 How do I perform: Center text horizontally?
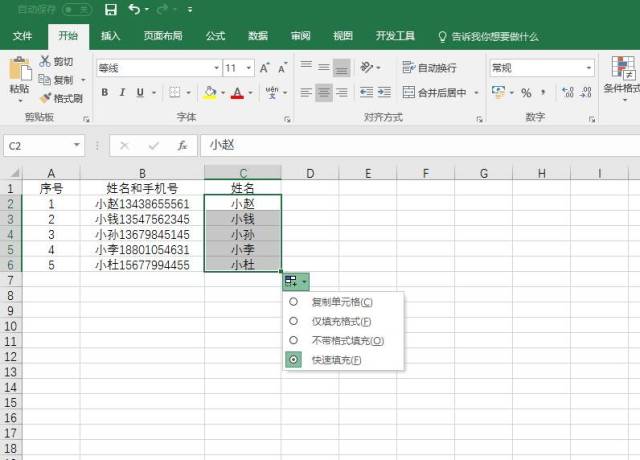324,93
